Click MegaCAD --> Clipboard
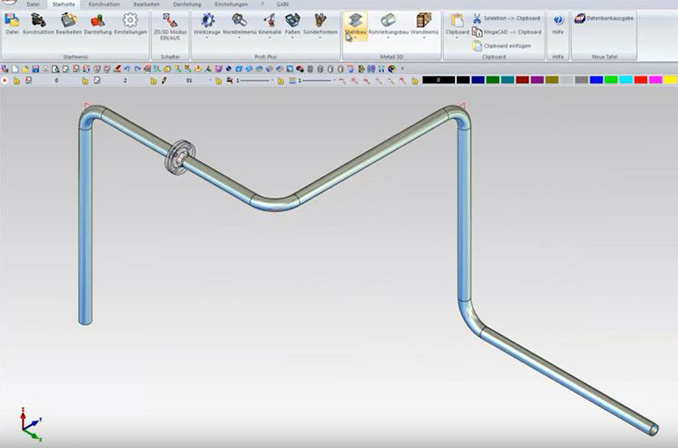Viewport: 678px width, 448px height. point(506,32)
